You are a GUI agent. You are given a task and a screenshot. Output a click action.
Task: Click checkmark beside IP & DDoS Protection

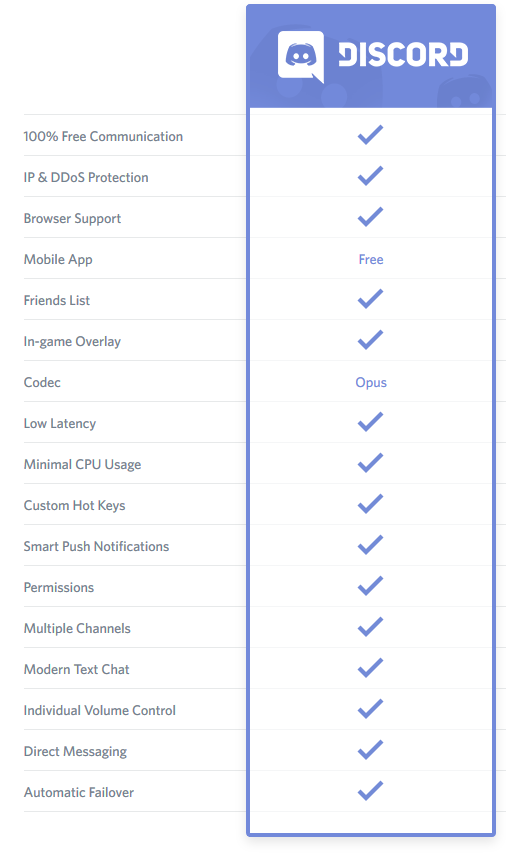(371, 176)
